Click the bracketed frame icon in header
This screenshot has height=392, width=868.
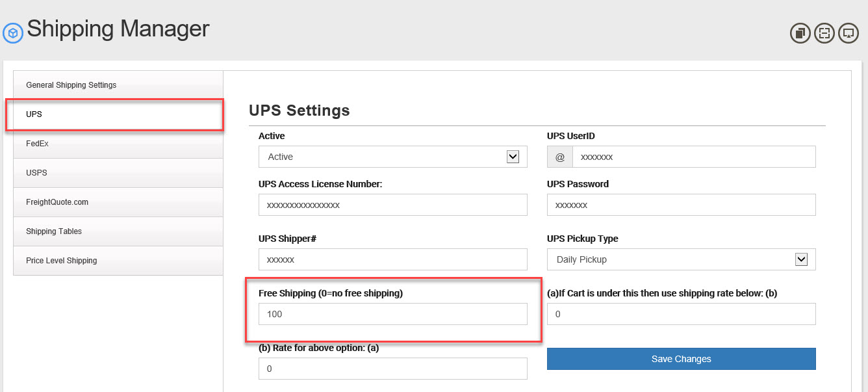[824, 33]
